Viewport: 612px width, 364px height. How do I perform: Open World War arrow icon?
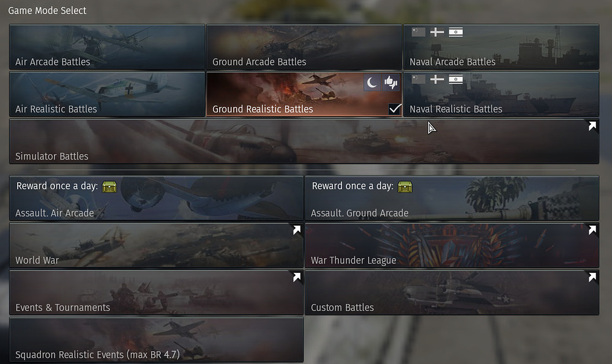pos(297,230)
